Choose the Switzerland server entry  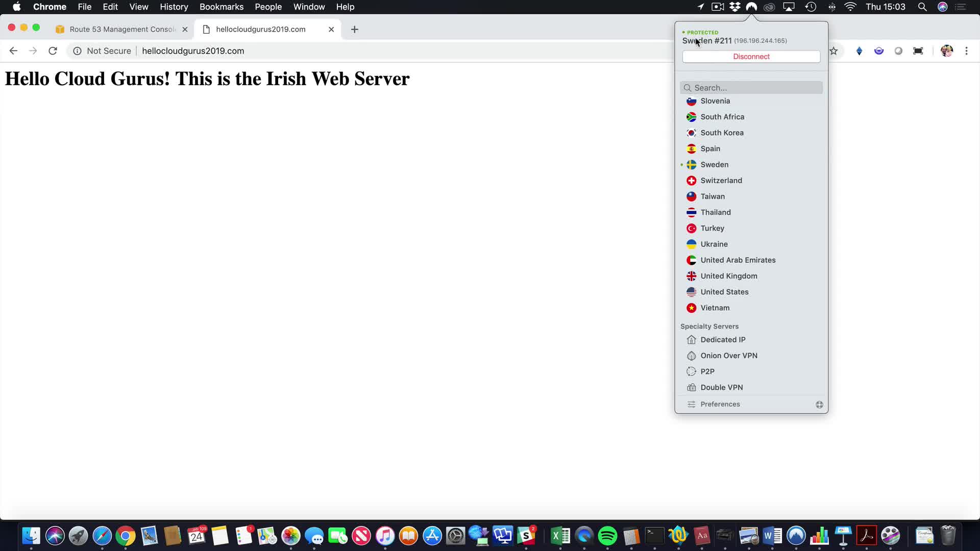pos(721,181)
